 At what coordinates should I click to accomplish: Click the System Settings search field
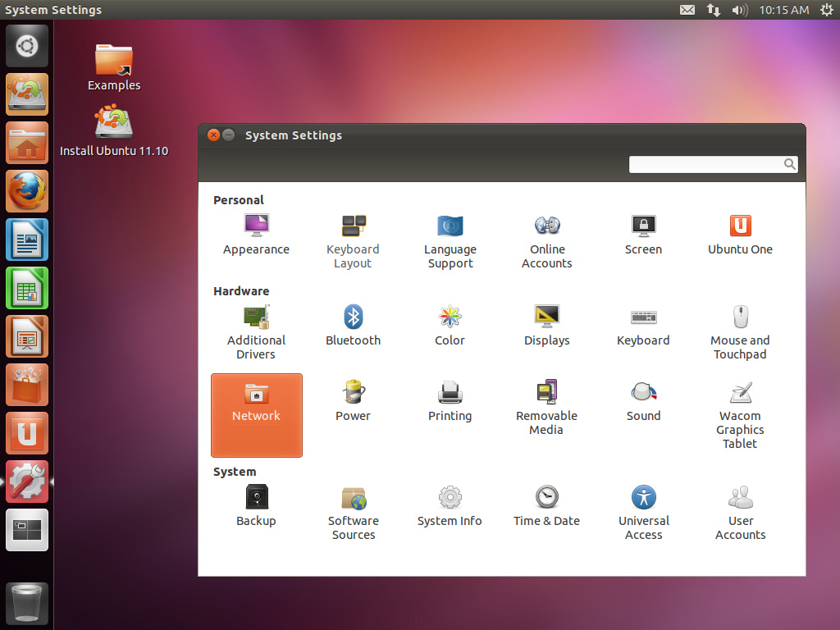point(713,164)
